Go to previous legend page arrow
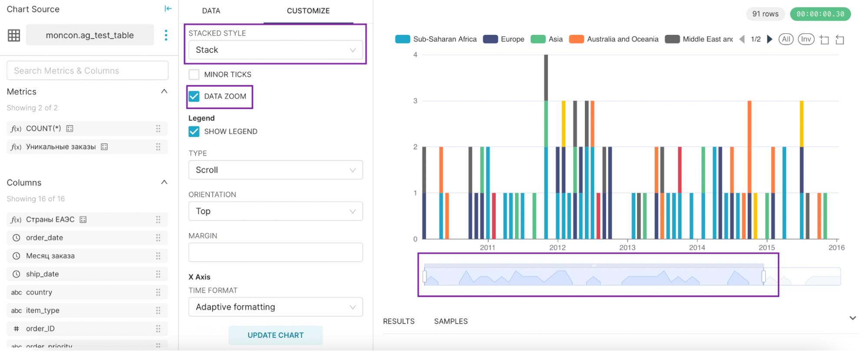868x351 pixels. (x=742, y=39)
